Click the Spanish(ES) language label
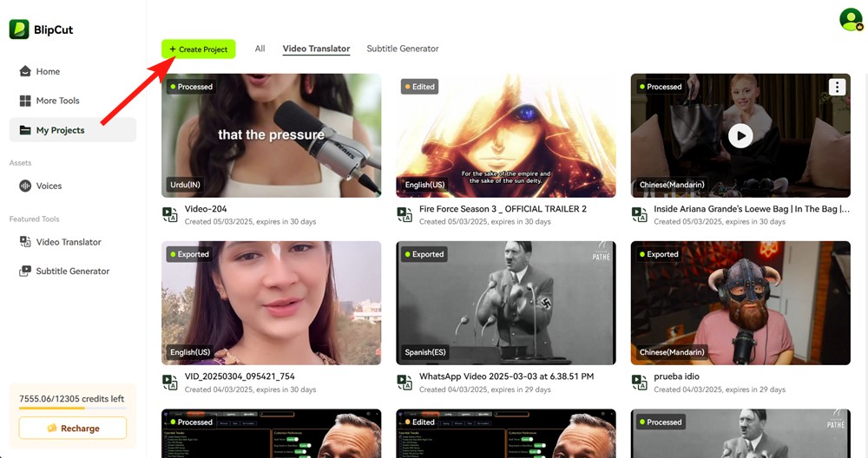 pyautogui.click(x=425, y=352)
